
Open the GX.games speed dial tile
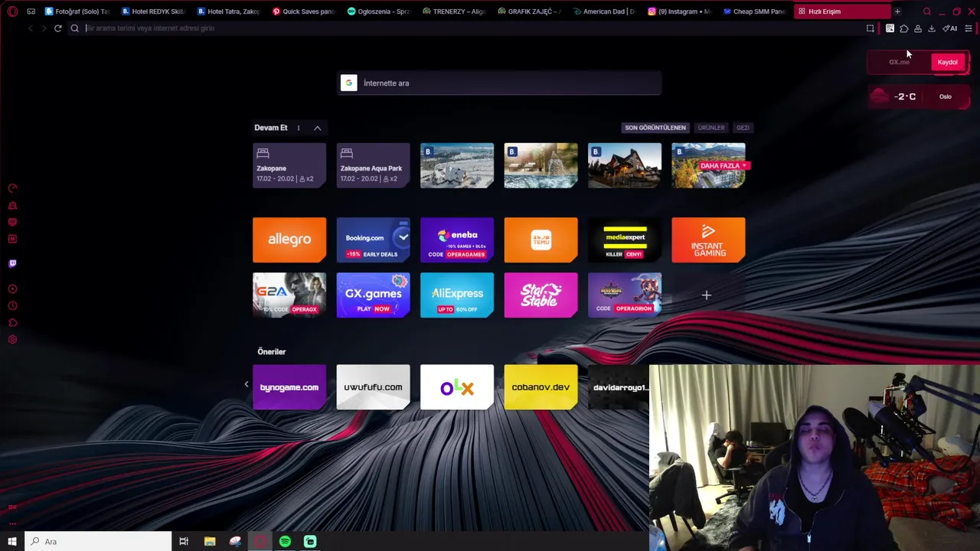[373, 295]
